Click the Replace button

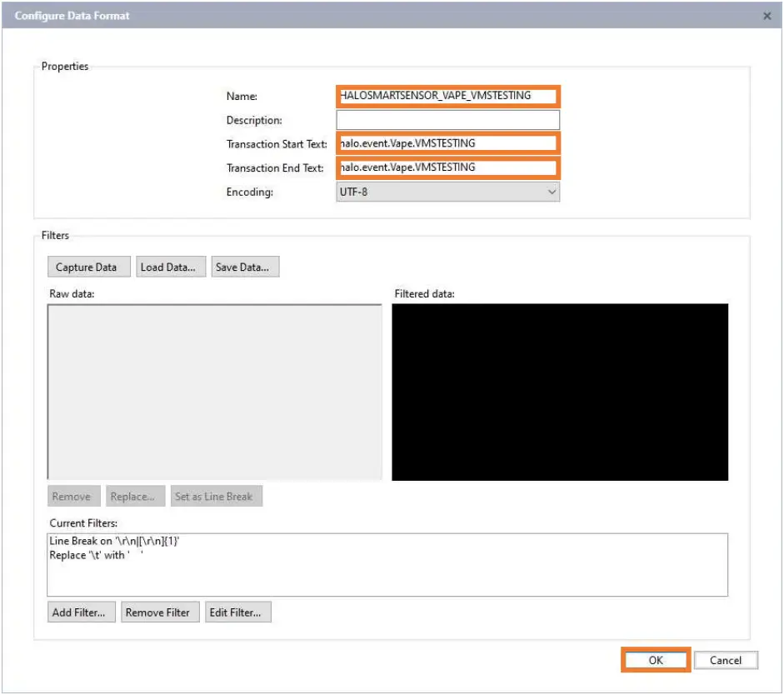135,496
